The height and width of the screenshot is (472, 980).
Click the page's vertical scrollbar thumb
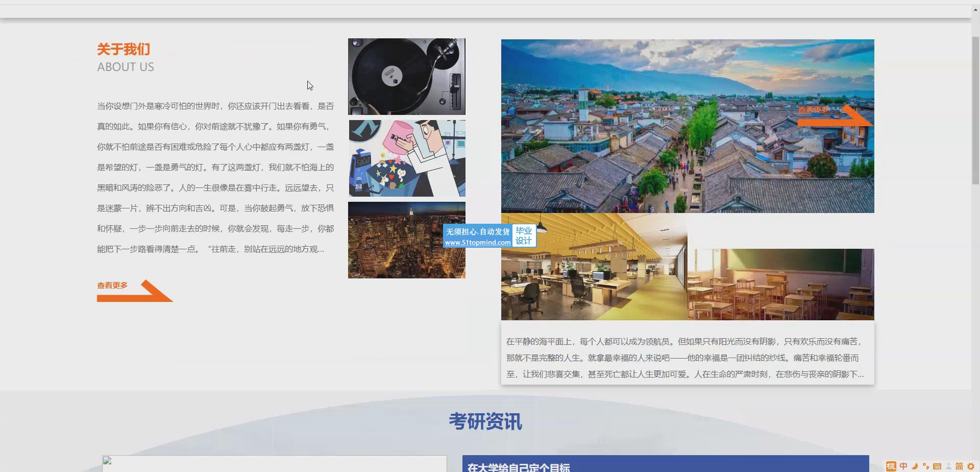[x=975, y=110]
